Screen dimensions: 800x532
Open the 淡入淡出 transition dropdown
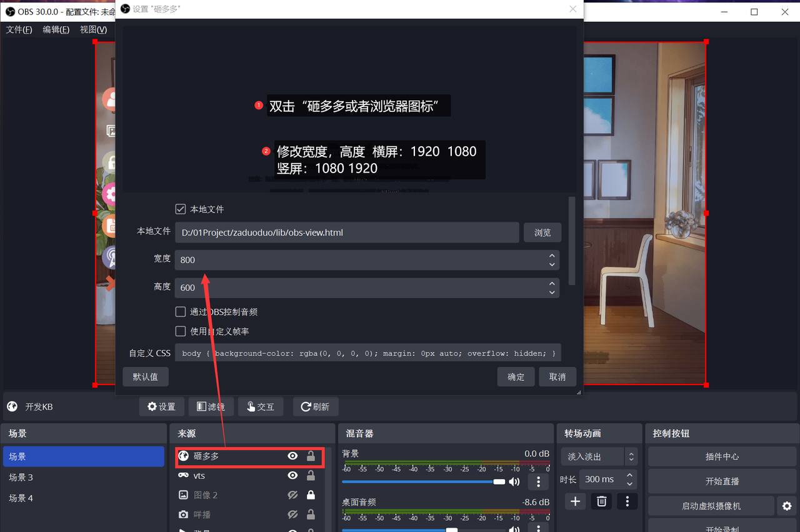(599, 456)
